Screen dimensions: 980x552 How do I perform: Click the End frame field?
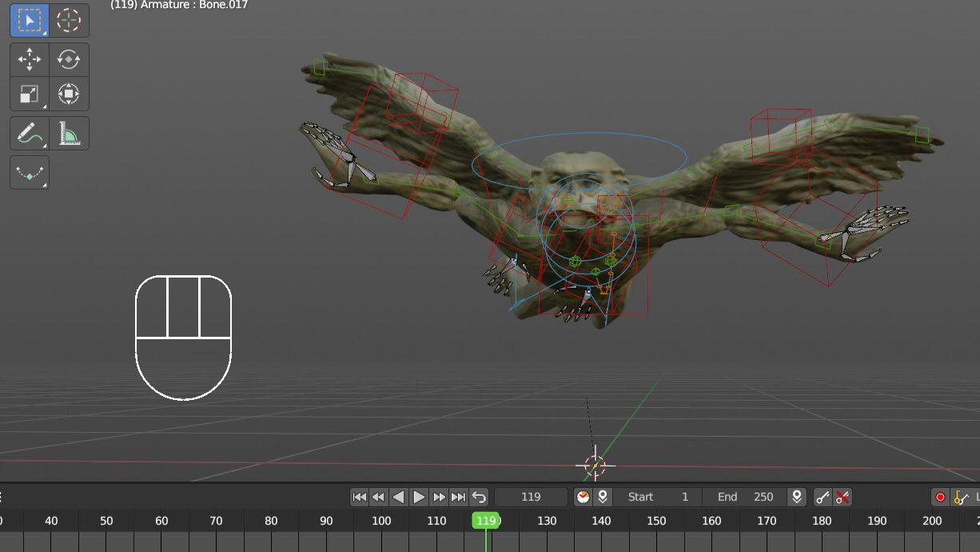(744, 497)
